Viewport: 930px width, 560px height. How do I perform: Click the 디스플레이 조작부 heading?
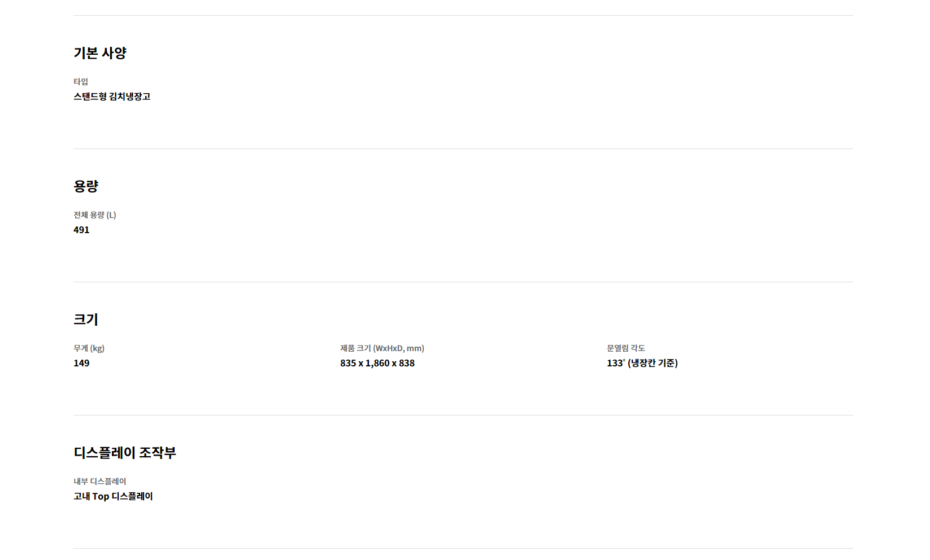point(125,453)
